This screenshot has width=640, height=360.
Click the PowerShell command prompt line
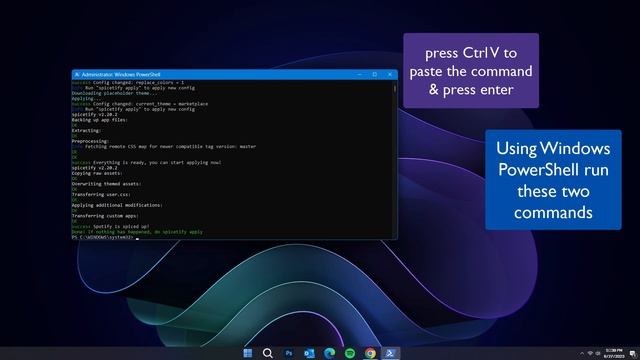[x=105, y=237]
